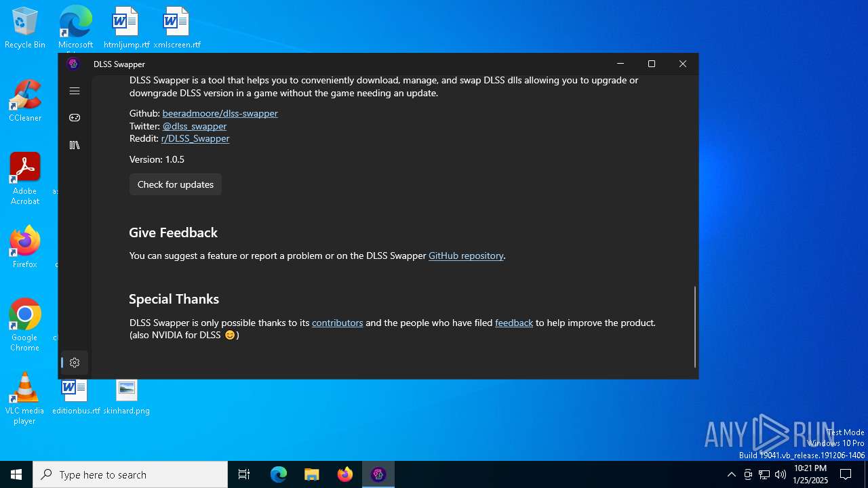Click the DLSS Swapper taskbar button
This screenshot has height=488, width=868.
coord(378,474)
